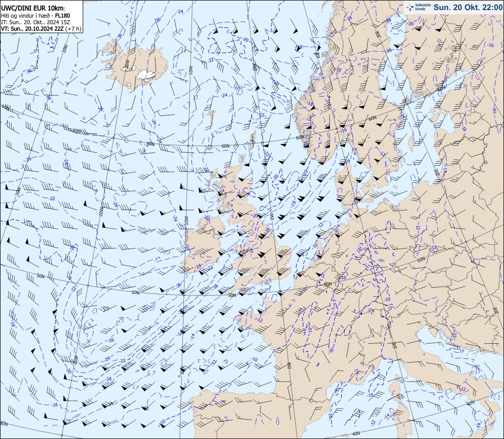The height and width of the screenshot is (439, 504).
Task: Click the "UWC/DINI EUR 10km:" title text
Action: point(32,9)
